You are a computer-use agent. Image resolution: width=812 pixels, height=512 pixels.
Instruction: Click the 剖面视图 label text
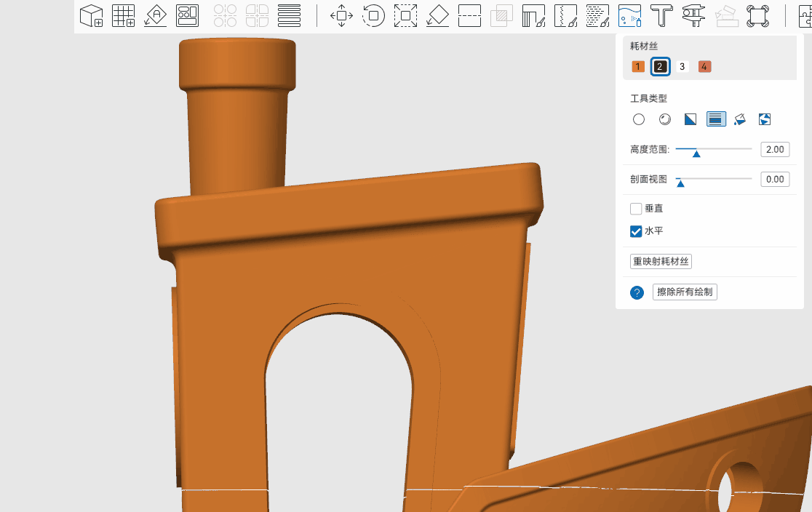click(x=648, y=179)
